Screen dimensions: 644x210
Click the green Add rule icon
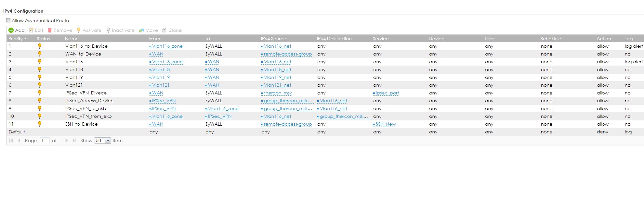11,30
